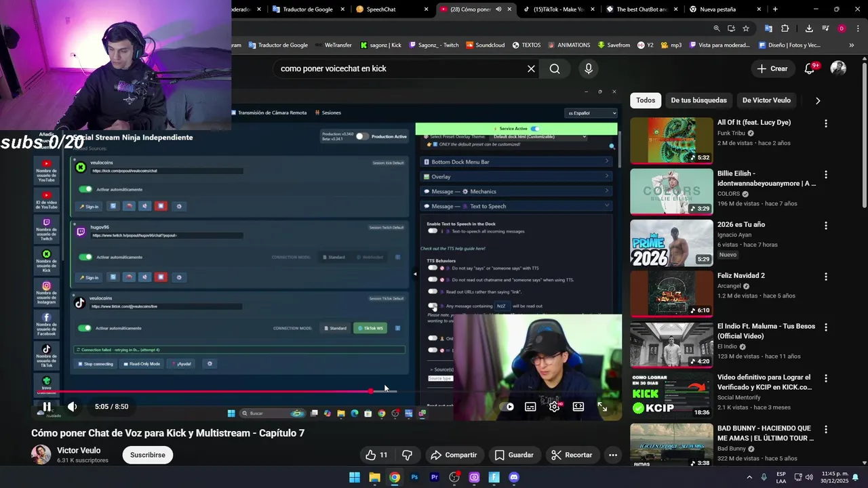Open YouTube notifications bell

(x=810, y=68)
